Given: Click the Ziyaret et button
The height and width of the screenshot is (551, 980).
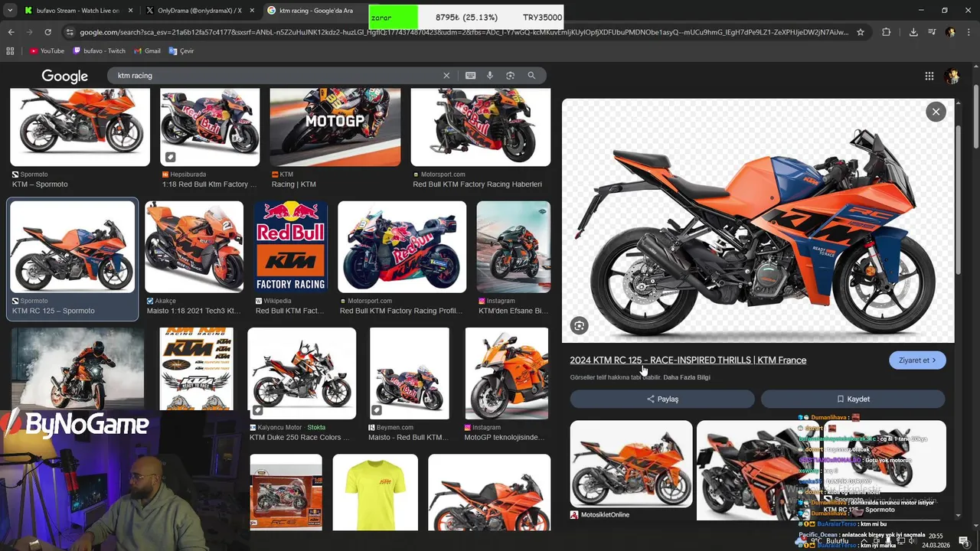Looking at the screenshot, I should [x=917, y=360].
